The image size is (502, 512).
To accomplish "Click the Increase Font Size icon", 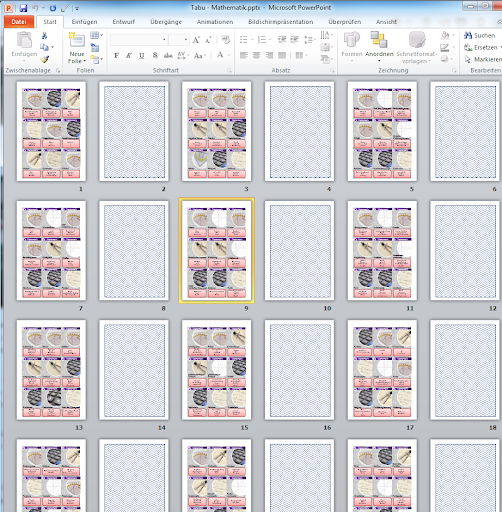I will pos(196,40).
